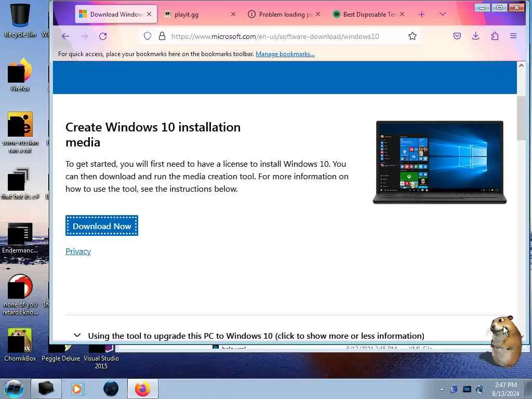Select the ChomikBox desktop icon
The image size is (532, 399).
(20, 344)
